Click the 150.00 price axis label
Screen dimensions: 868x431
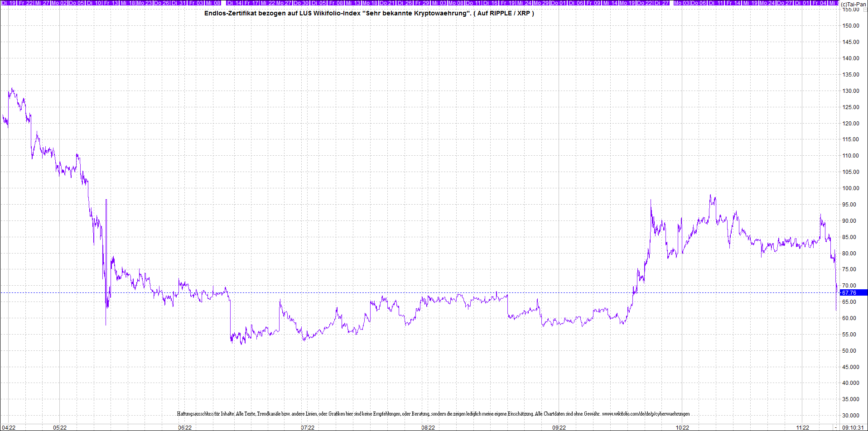click(850, 26)
